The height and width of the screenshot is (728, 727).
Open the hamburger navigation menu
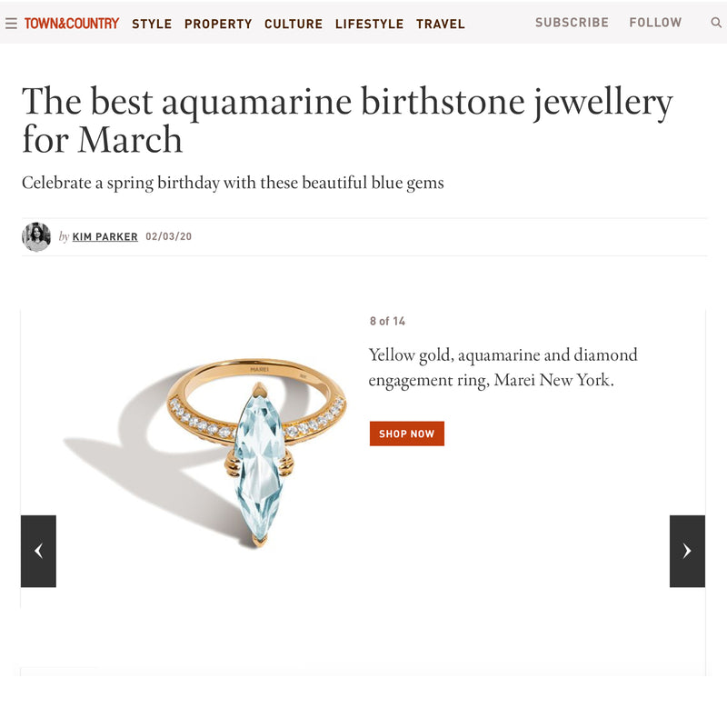[11, 24]
